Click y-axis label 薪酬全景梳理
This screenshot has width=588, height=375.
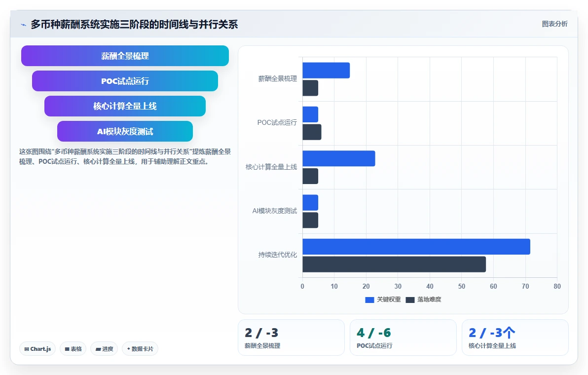(278, 79)
